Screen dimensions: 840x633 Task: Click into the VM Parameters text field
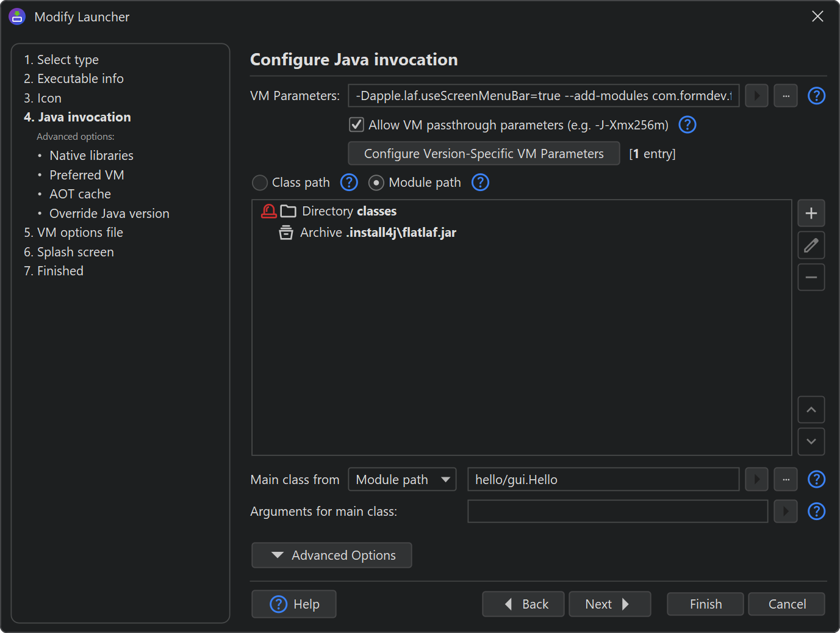click(544, 96)
